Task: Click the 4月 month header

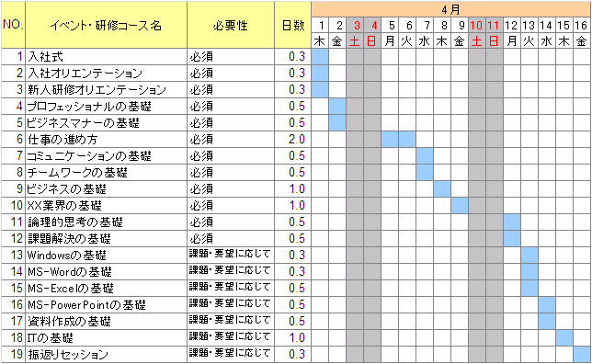Action: tap(450, 9)
